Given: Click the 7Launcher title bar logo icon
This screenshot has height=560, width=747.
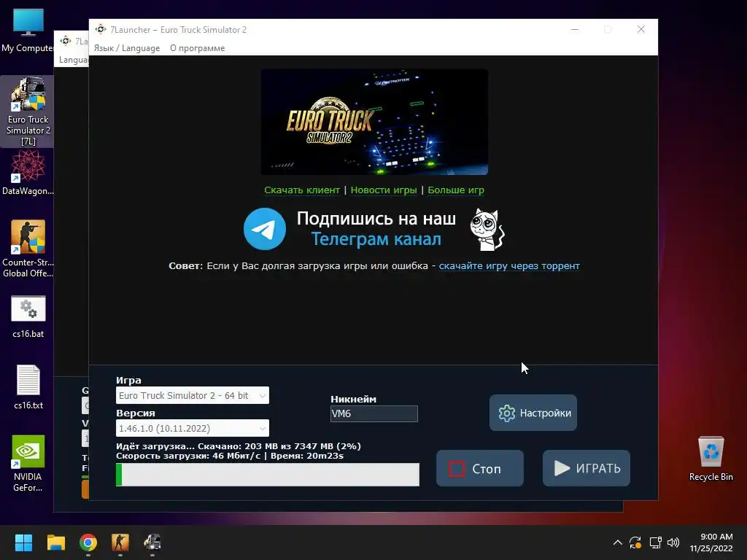Looking at the screenshot, I should coord(101,29).
